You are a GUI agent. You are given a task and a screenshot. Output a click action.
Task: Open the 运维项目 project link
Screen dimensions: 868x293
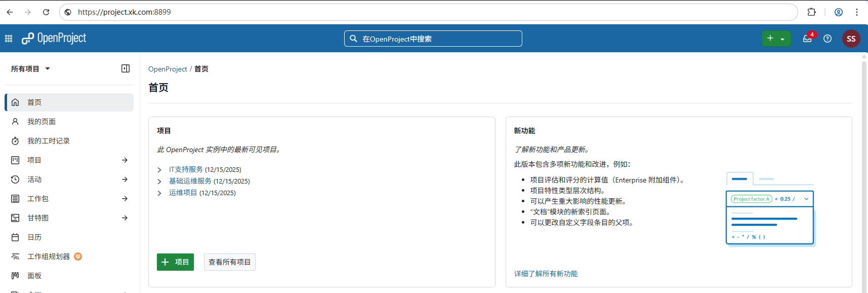(183, 193)
